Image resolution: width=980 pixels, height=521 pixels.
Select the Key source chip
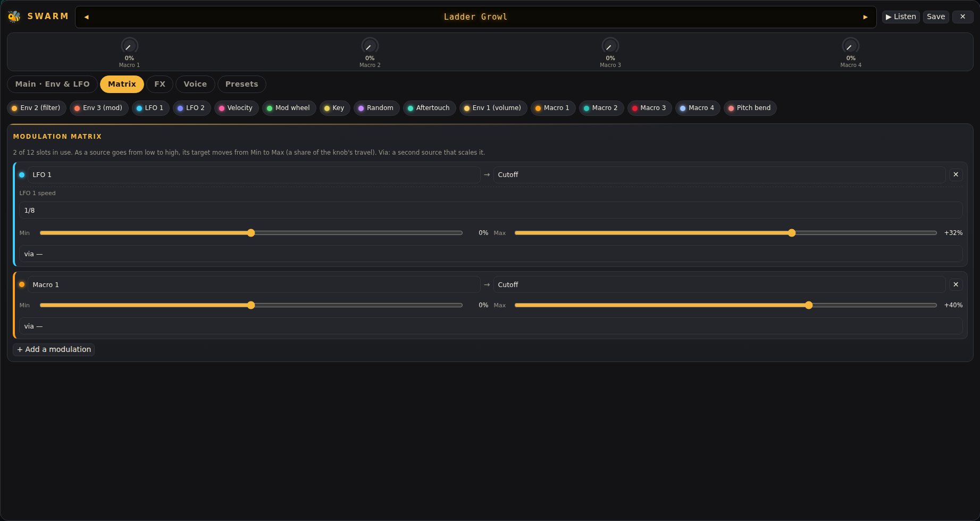click(334, 108)
